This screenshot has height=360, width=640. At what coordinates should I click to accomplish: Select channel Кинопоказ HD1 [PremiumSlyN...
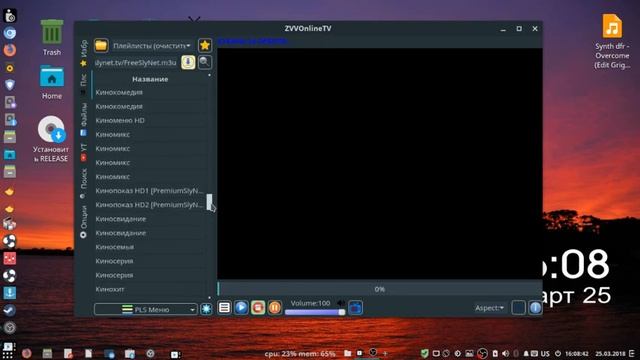[150, 191]
